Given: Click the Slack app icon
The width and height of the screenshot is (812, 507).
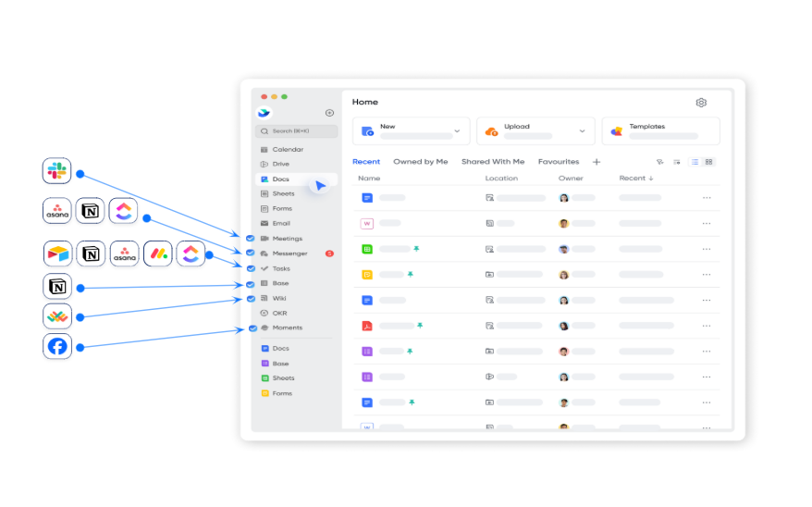Looking at the screenshot, I should pyautogui.click(x=57, y=171).
